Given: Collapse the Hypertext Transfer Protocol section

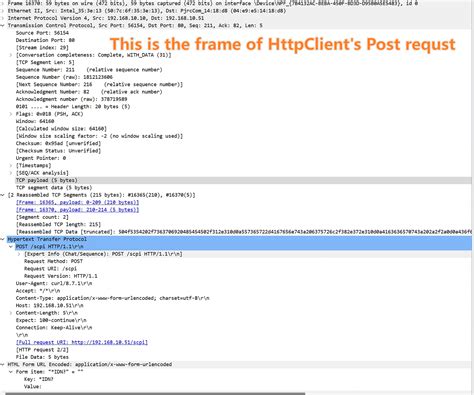Looking at the screenshot, I should 3,239.
